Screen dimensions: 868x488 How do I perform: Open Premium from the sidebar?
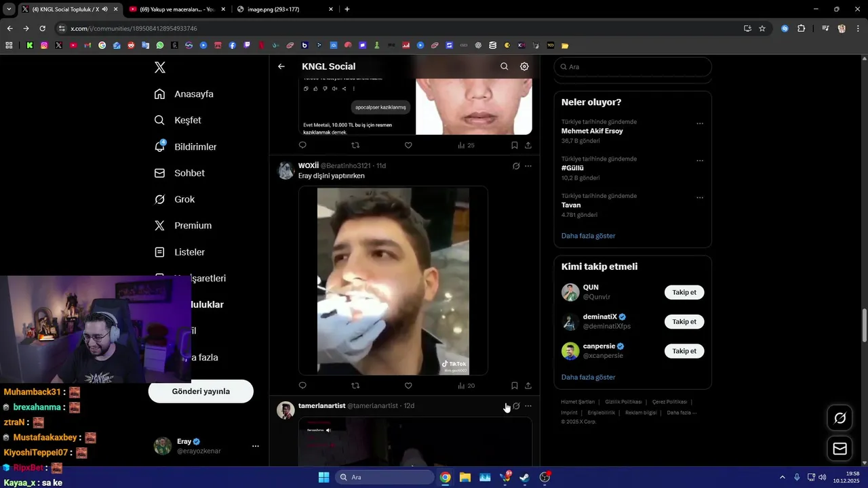[182, 226]
